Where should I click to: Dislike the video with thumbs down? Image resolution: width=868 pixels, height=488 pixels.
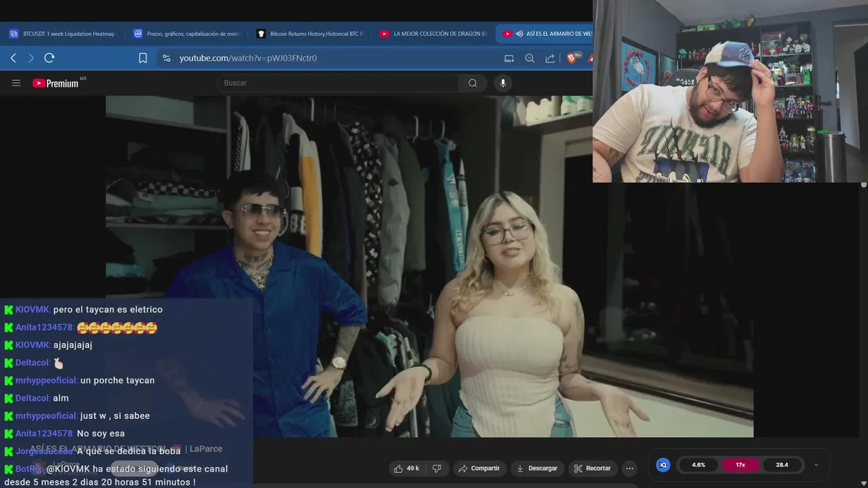pyautogui.click(x=437, y=468)
